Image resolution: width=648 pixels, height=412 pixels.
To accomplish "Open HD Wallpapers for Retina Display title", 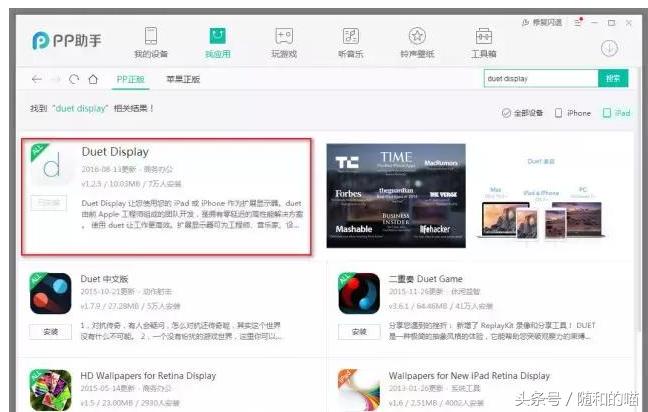I will [x=148, y=376].
